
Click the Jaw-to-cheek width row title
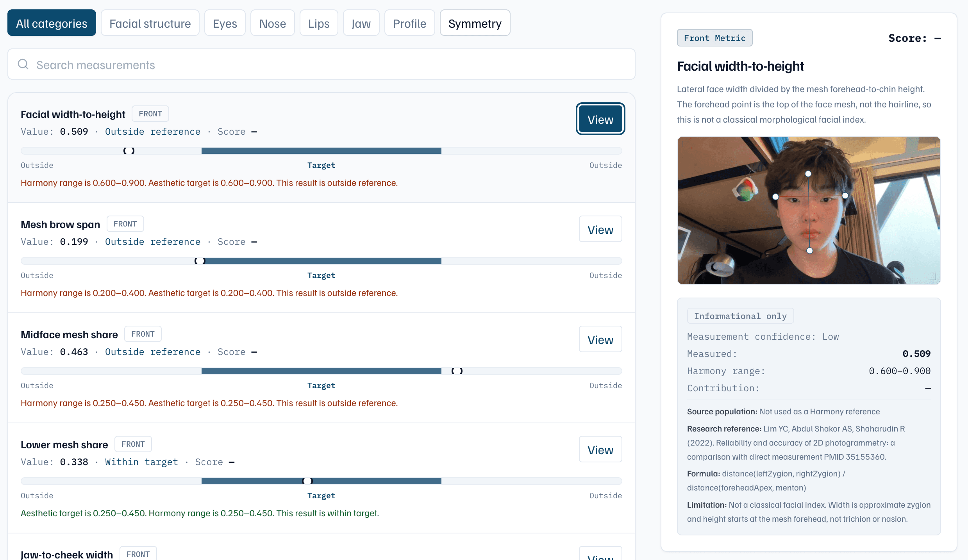click(x=67, y=555)
